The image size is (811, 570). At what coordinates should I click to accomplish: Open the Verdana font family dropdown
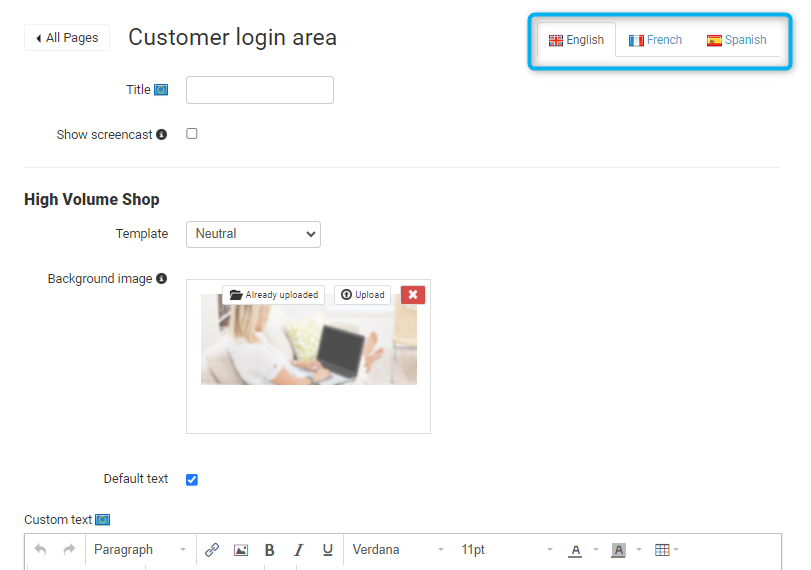[398, 549]
